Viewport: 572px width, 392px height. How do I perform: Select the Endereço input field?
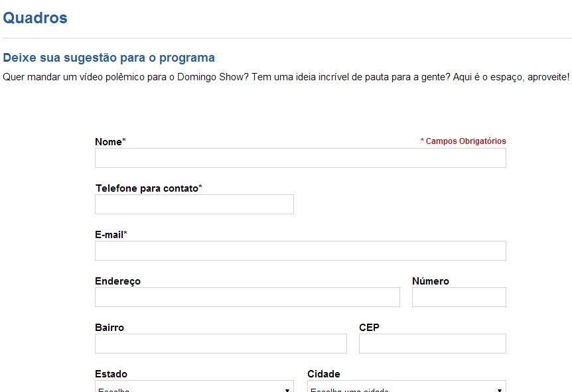[247, 297]
